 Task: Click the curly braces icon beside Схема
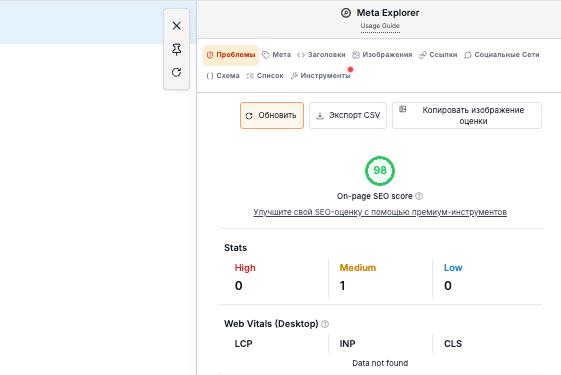coord(210,76)
